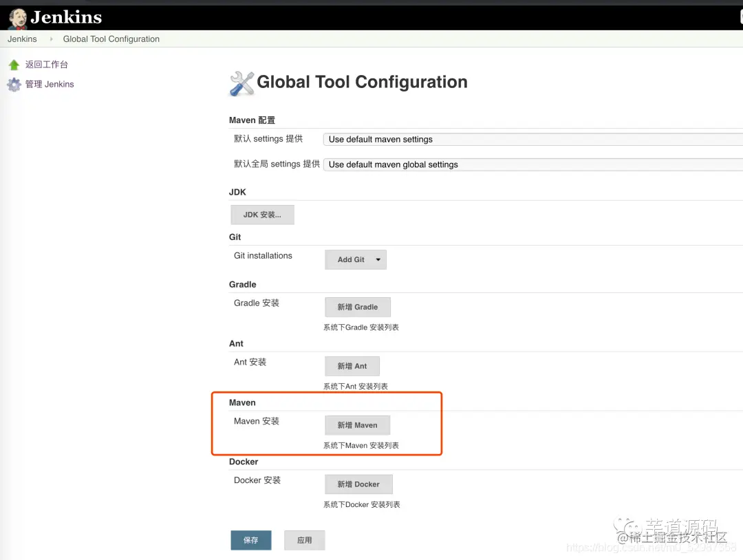Click the 默认全局 settings 提供 label
The width and height of the screenshot is (743, 560).
(x=277, y=164)
